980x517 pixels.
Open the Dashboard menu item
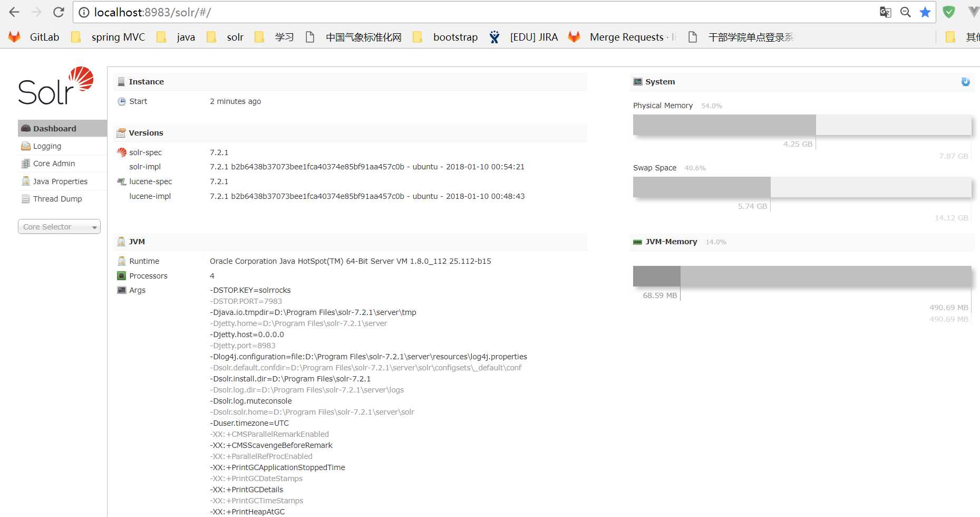(x=62, y=128)
